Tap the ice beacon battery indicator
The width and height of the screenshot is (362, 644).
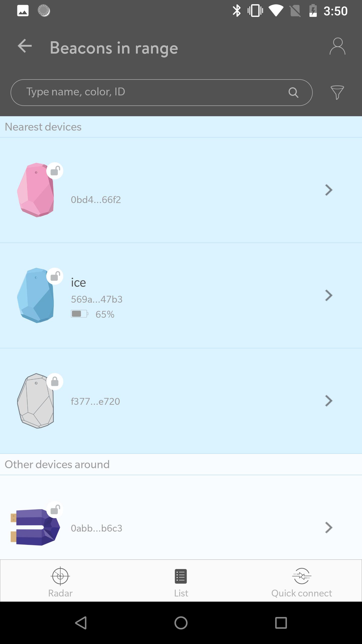93,314
